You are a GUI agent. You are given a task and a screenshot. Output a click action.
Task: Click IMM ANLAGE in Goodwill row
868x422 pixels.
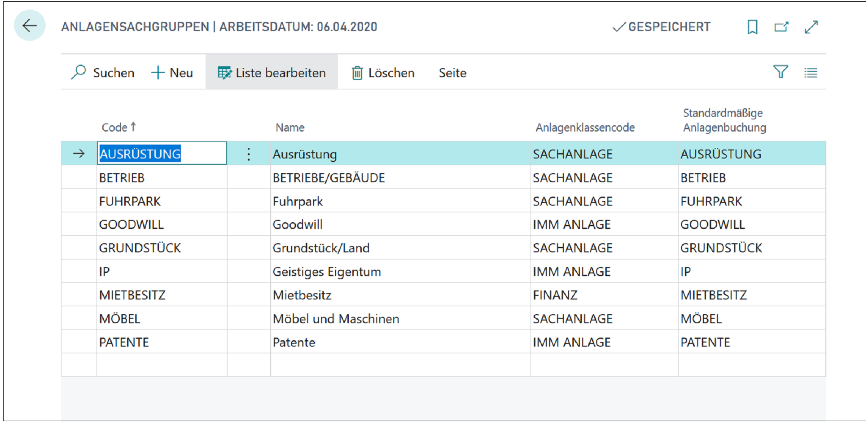[x=604, y=224]
